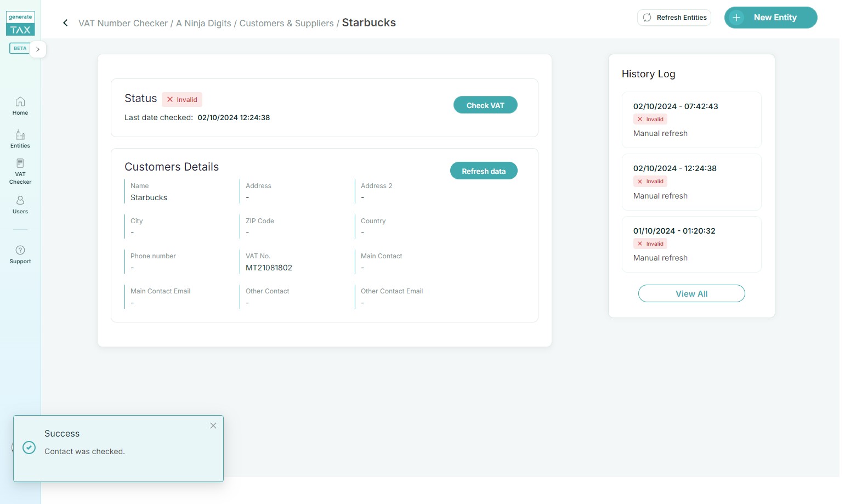
Task: Select the 02/10/2024 - 07:42:43 history entry
Action: coord(691,120)
